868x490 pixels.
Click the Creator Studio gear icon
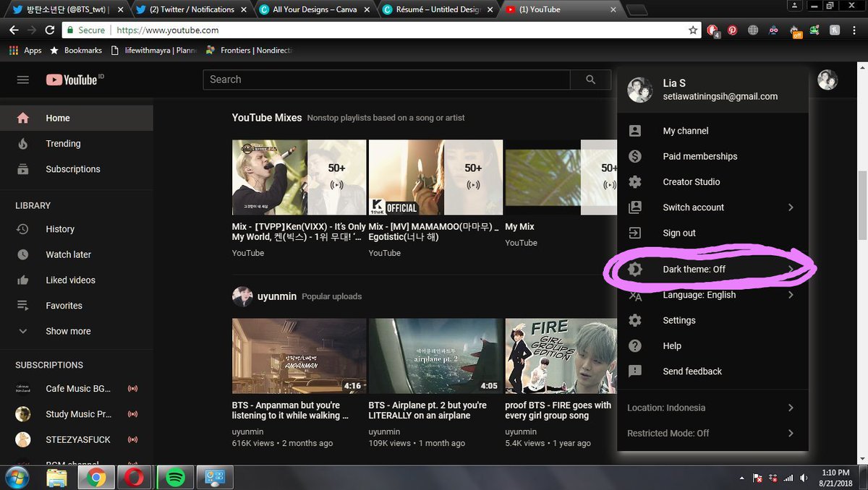635,181
